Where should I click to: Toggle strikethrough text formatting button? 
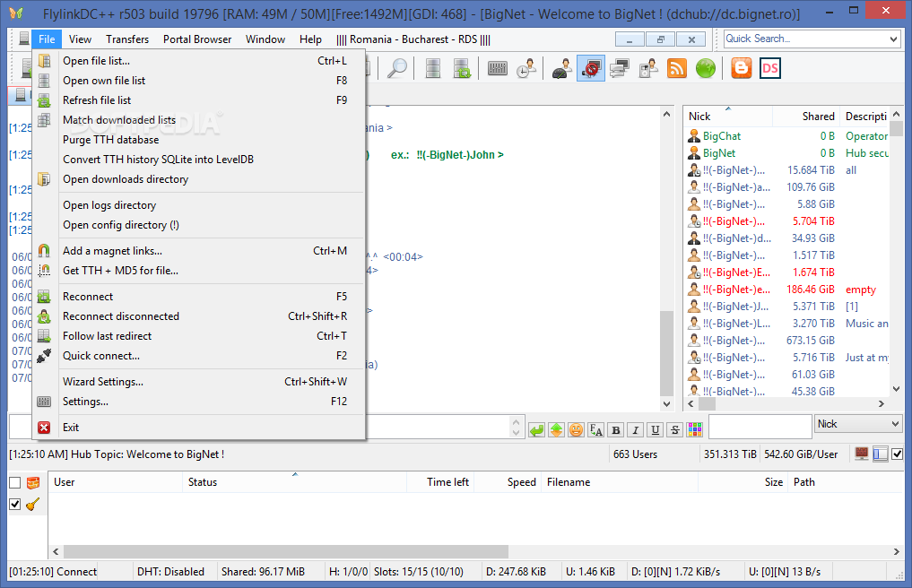[x=674, y=430]
